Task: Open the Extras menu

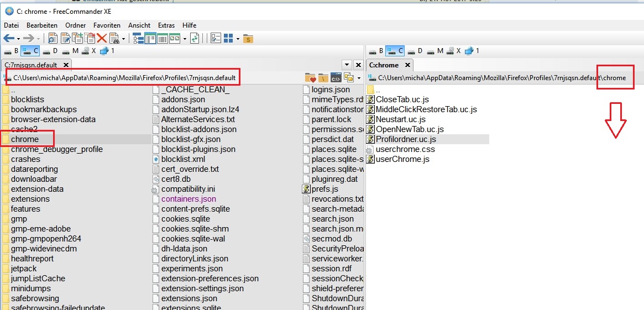Action: tap(166, 25)
